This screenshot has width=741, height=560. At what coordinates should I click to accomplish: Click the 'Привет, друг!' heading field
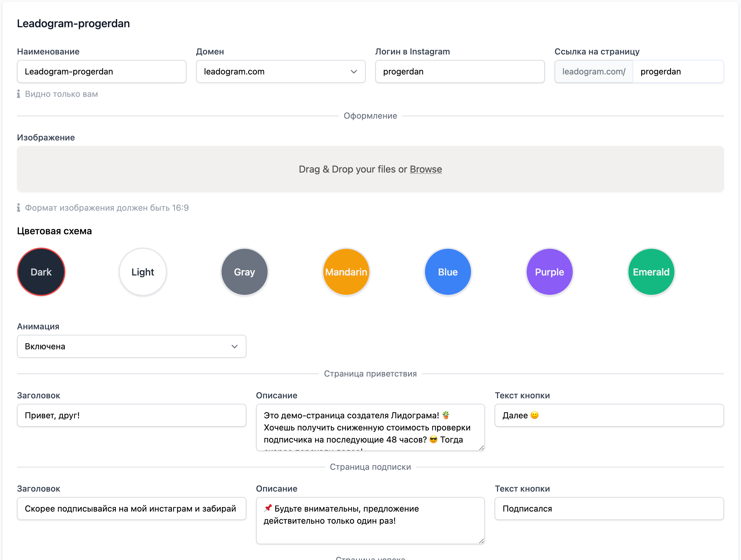[131, 415]
